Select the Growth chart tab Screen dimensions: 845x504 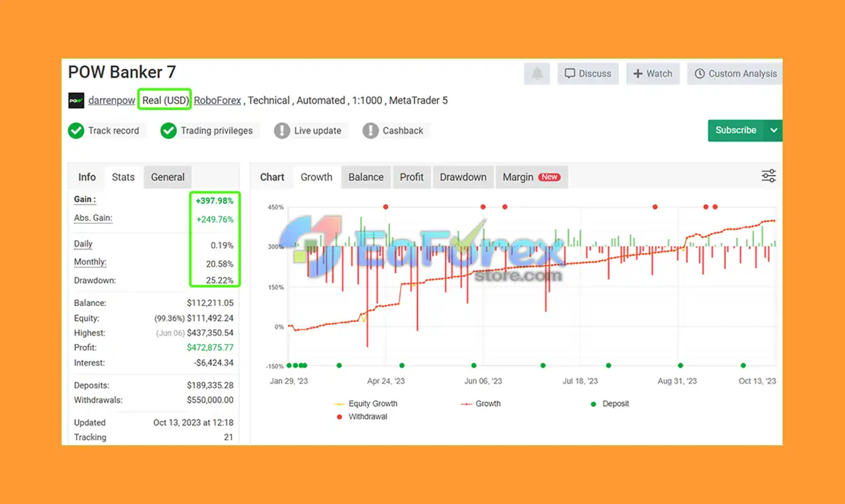pyautogui.click(x=316, y=177)
